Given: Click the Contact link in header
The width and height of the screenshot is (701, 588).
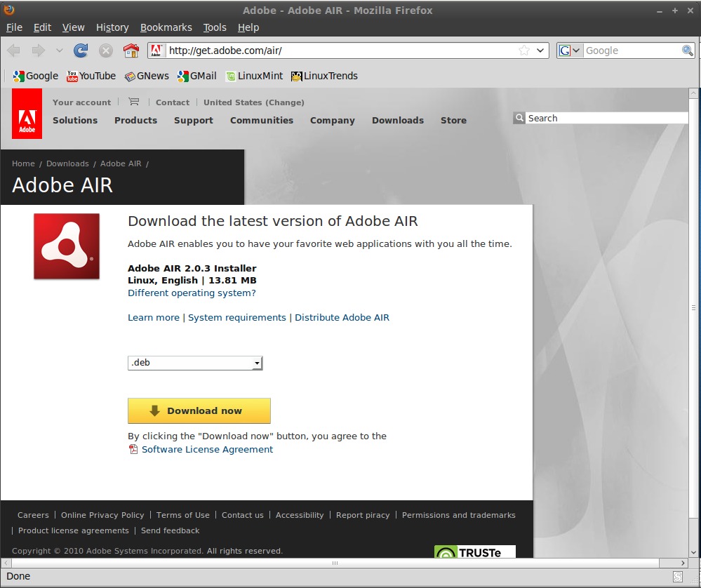Looking at the screenshot, I should [x=173, y=102].
